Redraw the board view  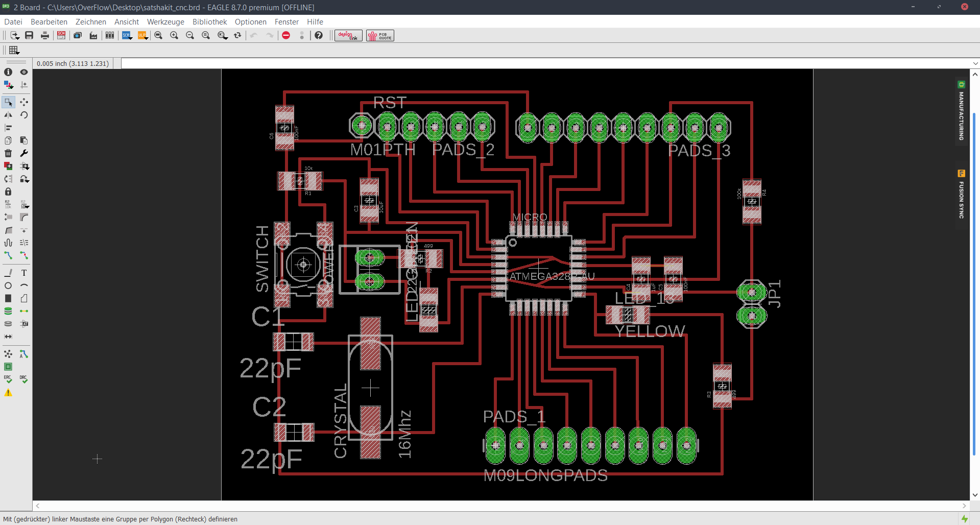(237, 35)
